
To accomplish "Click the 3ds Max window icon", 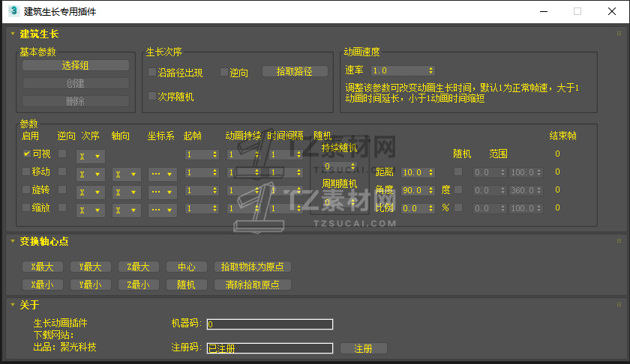I will (14, 10).
